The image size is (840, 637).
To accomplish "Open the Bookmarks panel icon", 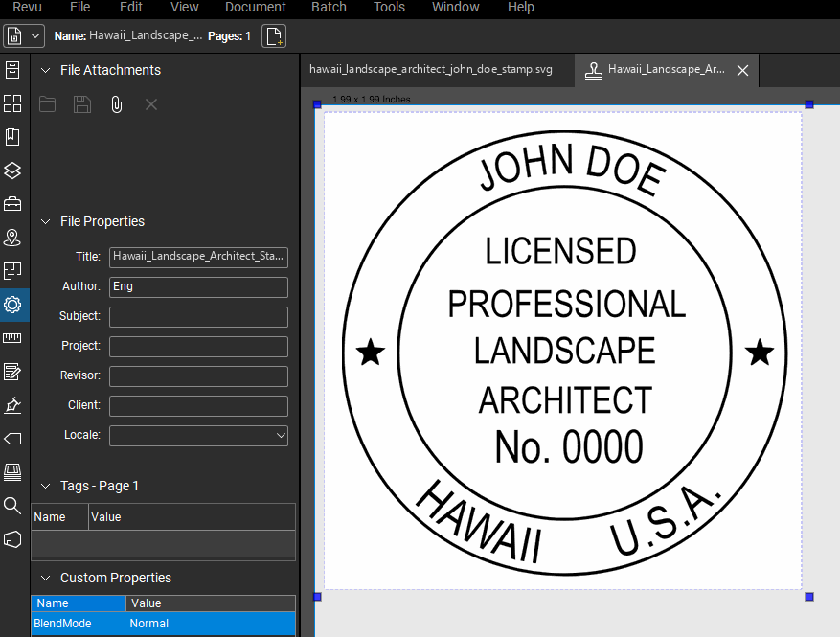I will 12,137.
